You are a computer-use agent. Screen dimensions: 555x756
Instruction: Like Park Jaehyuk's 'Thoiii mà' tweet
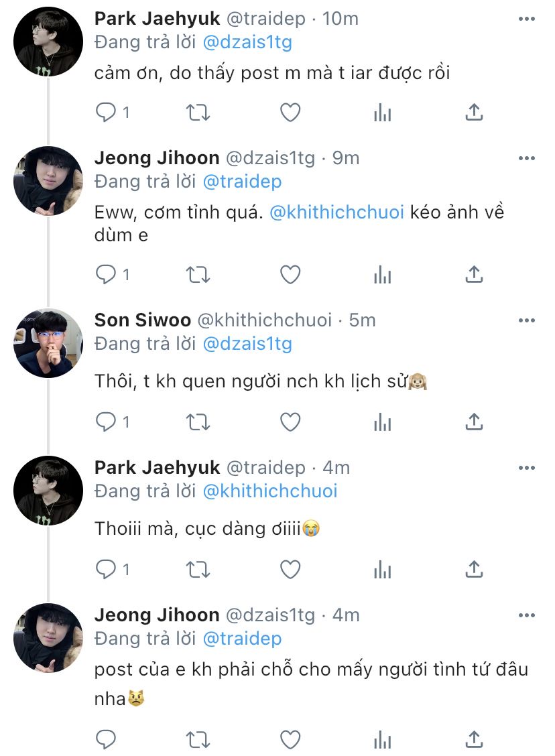[x=290, y=569]
